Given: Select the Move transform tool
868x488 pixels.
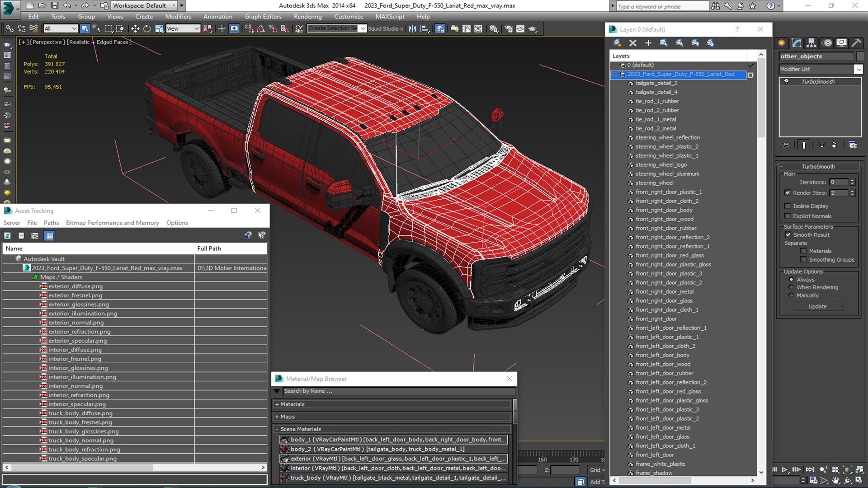Looking at the screenshot, I should pyautogui.click(x=135, y=28).
